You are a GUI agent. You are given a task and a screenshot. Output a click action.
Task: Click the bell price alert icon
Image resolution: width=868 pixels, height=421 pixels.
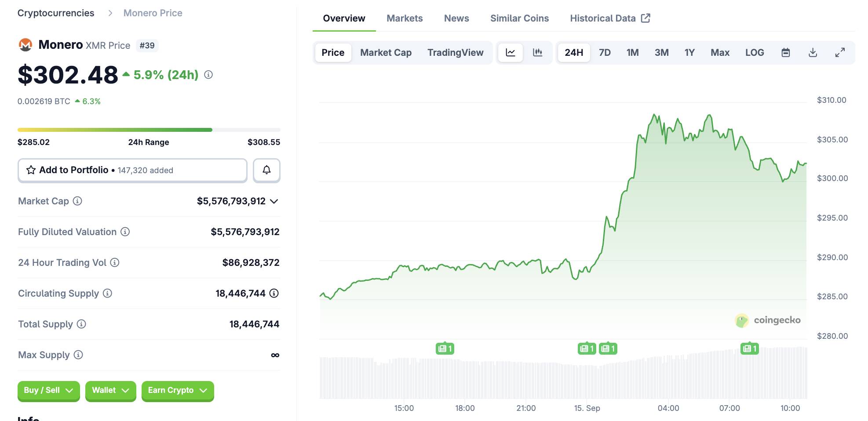[266, 170]
